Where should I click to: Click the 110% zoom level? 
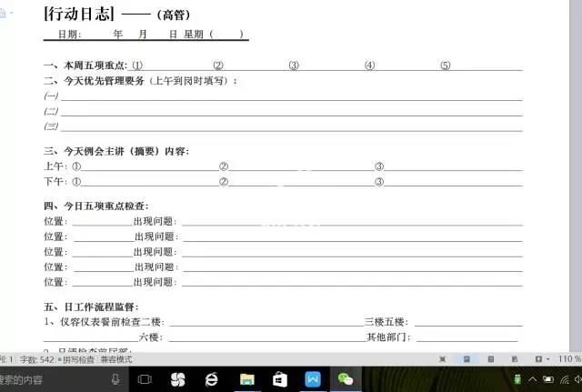click(x=569, y=359)
